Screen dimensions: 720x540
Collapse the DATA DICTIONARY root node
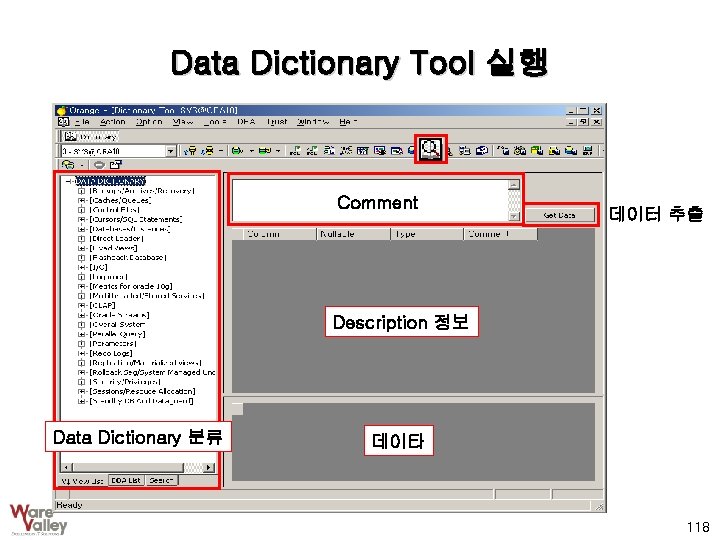tap(68, 181)
